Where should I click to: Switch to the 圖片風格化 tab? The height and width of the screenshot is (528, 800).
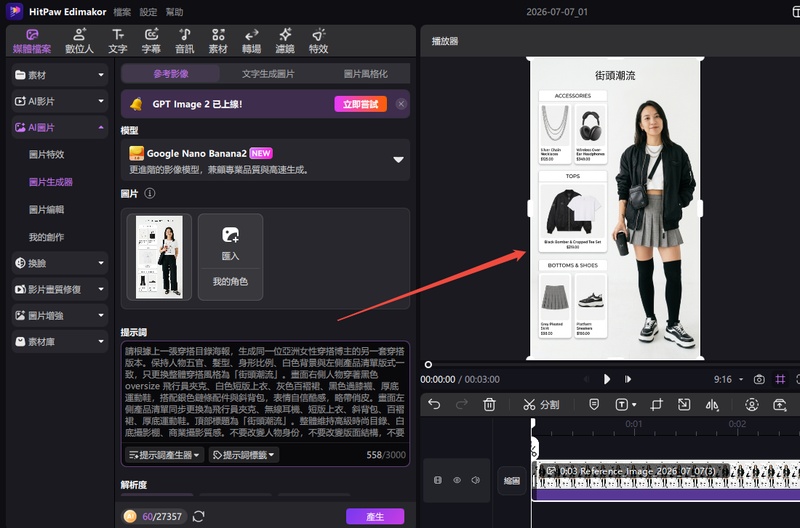tap(365, 73)
